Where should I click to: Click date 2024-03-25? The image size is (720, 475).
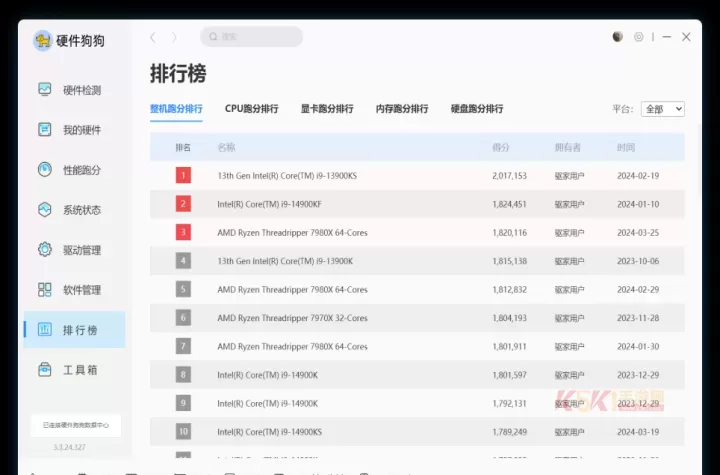point(638,232)
